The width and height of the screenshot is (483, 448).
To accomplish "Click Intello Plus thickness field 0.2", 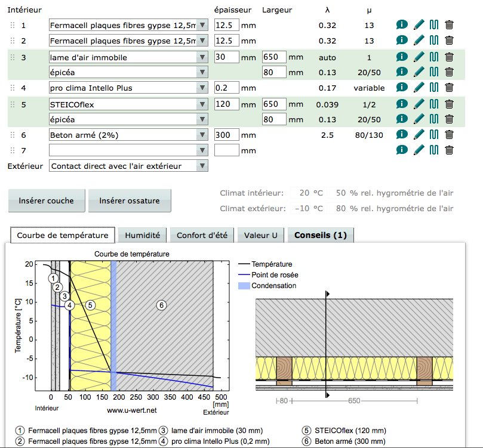I will pos(227,88).
